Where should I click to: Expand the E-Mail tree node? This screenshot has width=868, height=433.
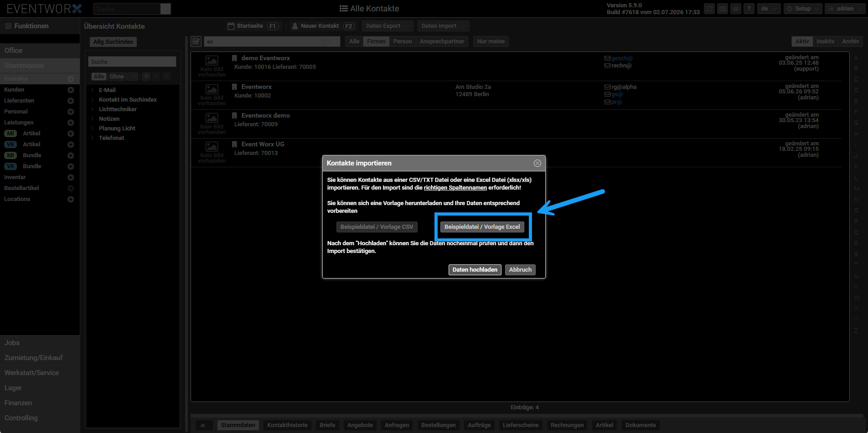pos(93,90)
